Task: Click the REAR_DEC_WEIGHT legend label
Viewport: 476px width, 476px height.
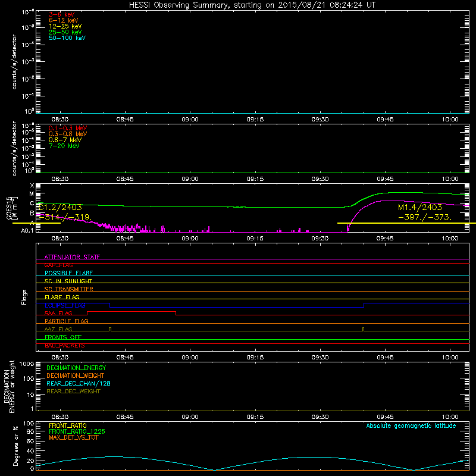Action: click(x=73, y=392)
